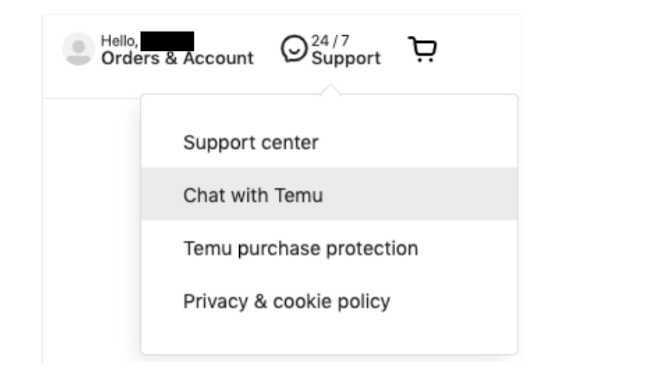Image resolution: width=656 pixels, height=392 pixels.
Task: Click the word "Account" in the header
Action: 218,58
